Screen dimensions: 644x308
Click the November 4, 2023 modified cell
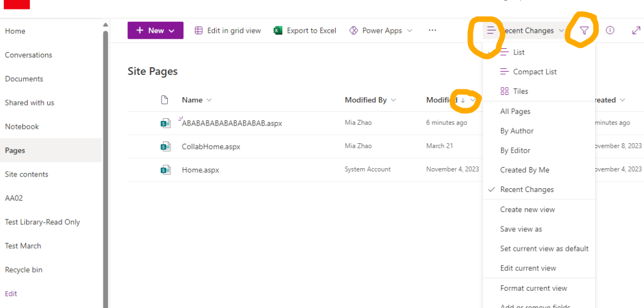click(x=453, y=169)
